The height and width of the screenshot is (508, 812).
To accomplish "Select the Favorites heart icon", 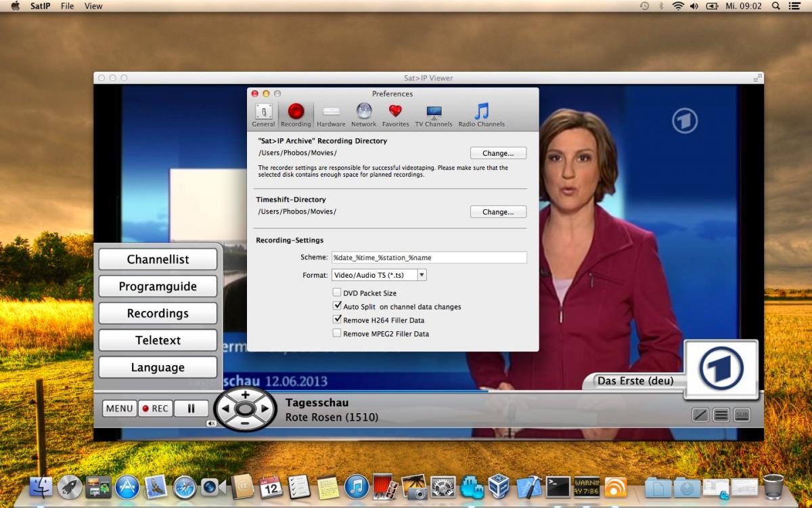I will pyautogui.click(x=395, y=114).
